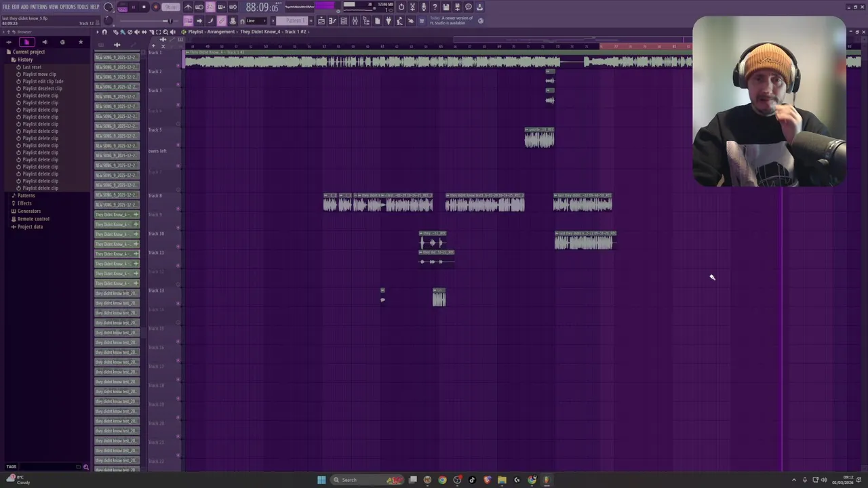Open the Piano roll window icon
This screenshot has height=488, width=868.
tap(332, 21)
